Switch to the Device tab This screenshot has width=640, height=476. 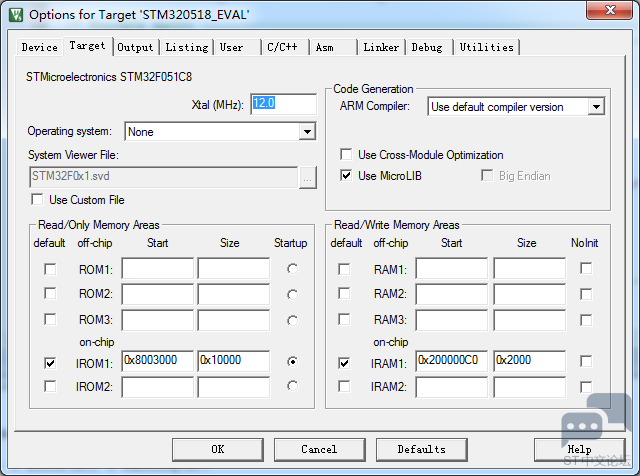[x=40, y=47]
